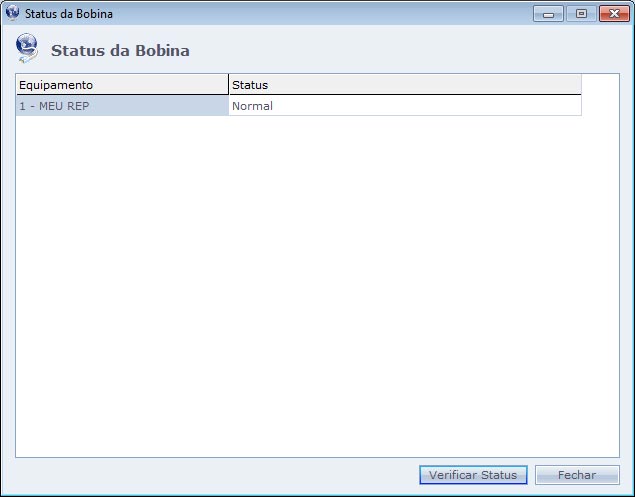The height and width of the screenshot is (497, 635).
Task: Click divider between Equipamento and Status headers
Action: coord(229,85)
